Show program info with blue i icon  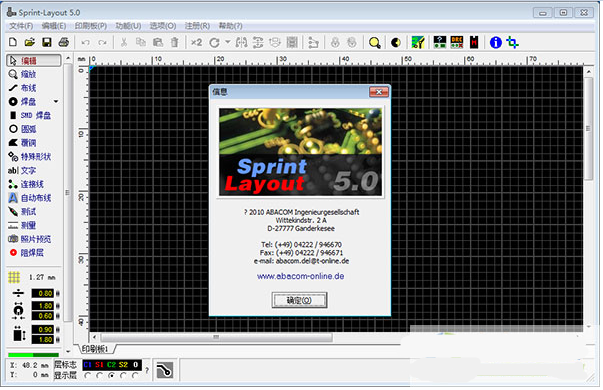pos(496,42)
